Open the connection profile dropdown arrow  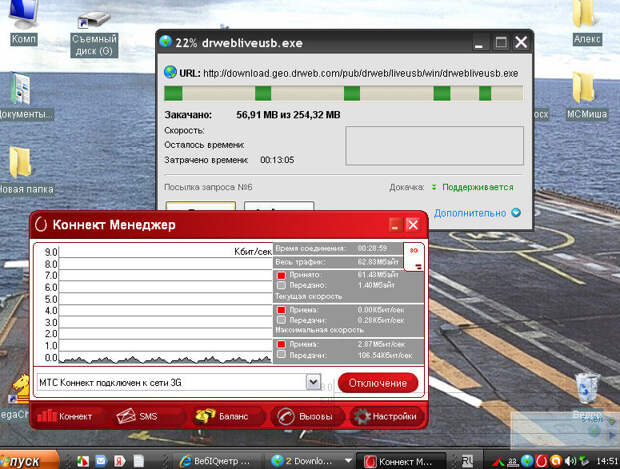(313, 382)
